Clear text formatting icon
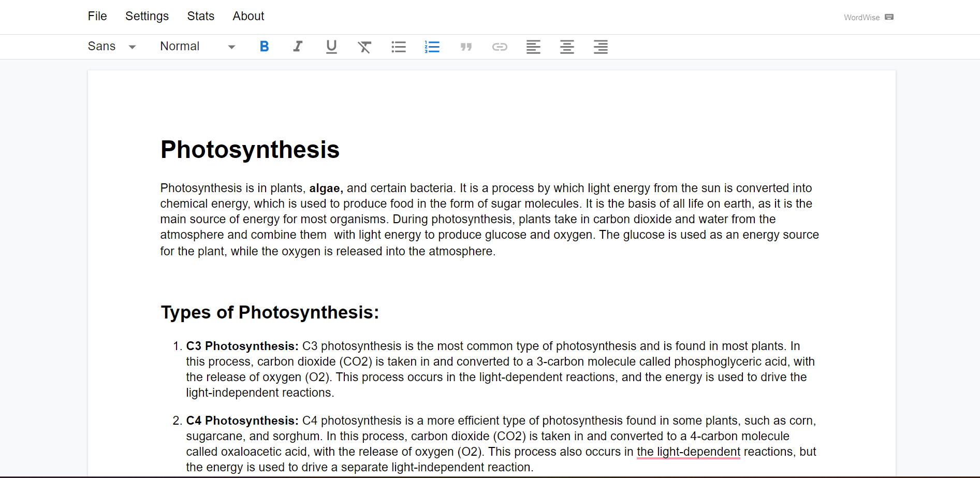This screenshot has width=980, height=478. pos(364,47)
